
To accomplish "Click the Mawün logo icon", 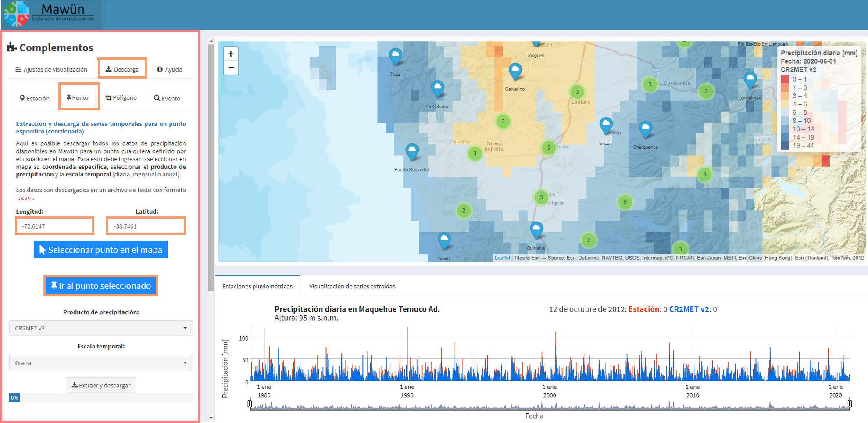I will [x=17, y=14].
